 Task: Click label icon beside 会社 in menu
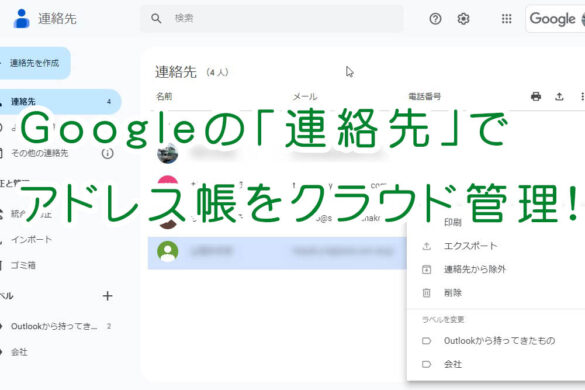click(426, 364)
